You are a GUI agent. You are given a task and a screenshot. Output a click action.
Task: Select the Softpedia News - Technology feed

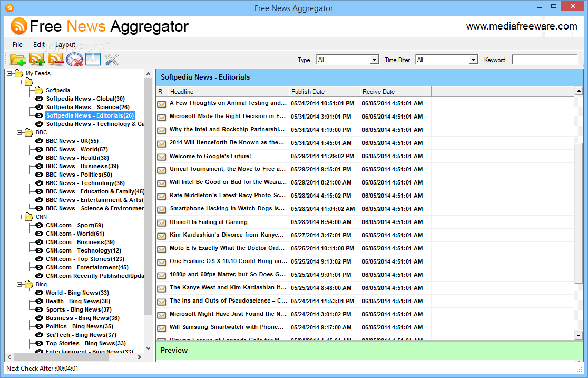tap(95, 124)
